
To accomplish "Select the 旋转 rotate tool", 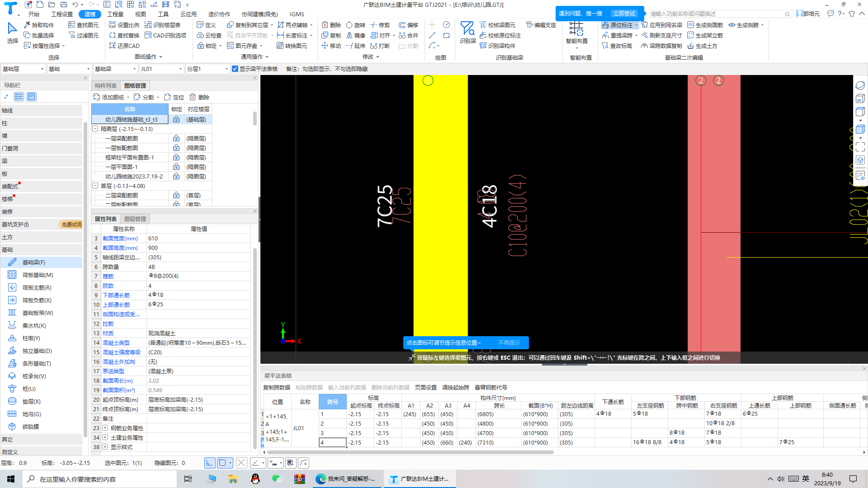I will (356, 25).
